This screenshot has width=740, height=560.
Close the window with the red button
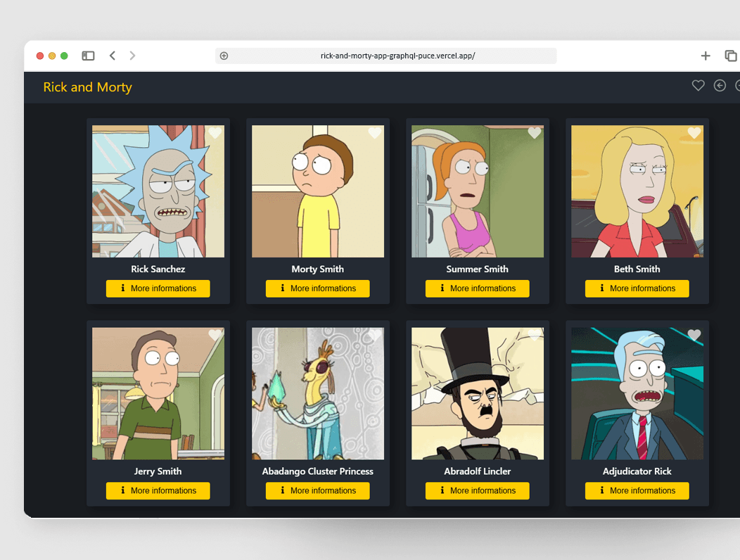[40, 56]
